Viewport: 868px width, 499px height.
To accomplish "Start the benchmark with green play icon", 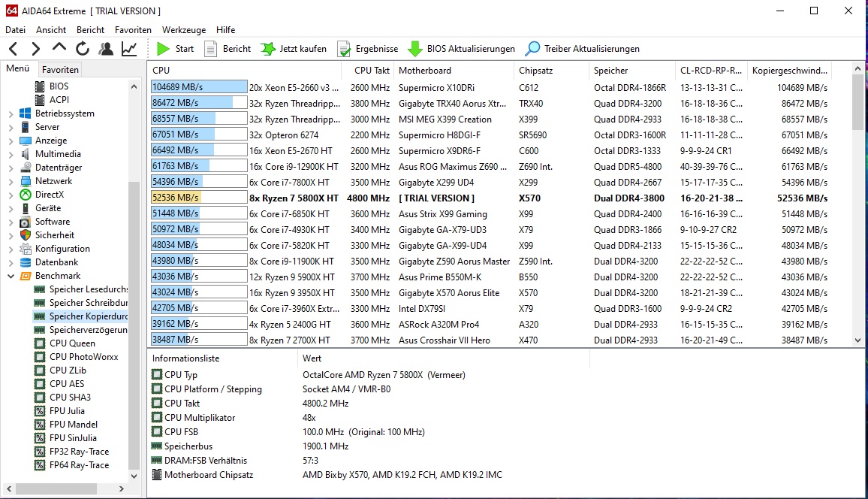I will click(x=163, y=49).
